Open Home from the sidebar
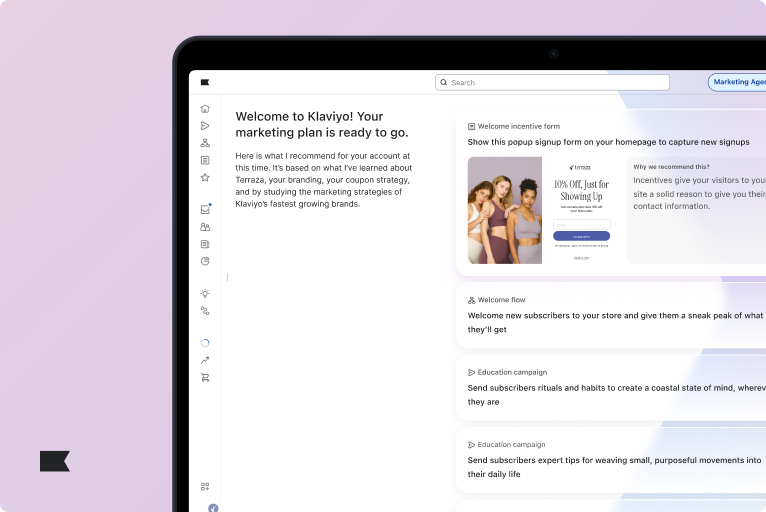The width and height of the screenshot is (766, 512). click(x=205, y=108)
